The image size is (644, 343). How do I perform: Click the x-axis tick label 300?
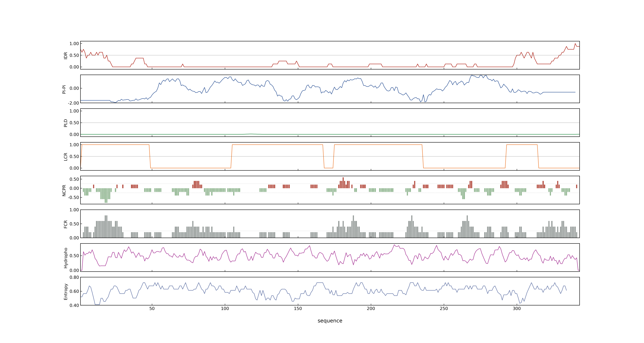517,309
